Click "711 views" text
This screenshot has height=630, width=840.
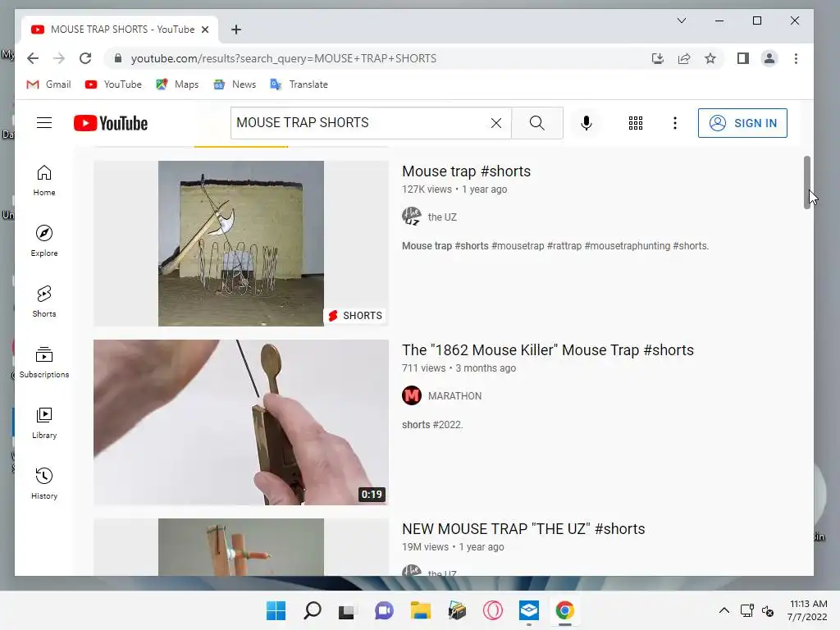point(423,368)
